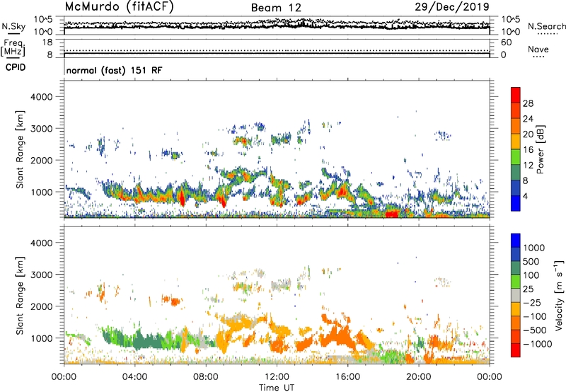Click the red -1000 velocity colorbar segment
Image resolution: width=566 pixels, height=392 pixels.
coord(516,350)
